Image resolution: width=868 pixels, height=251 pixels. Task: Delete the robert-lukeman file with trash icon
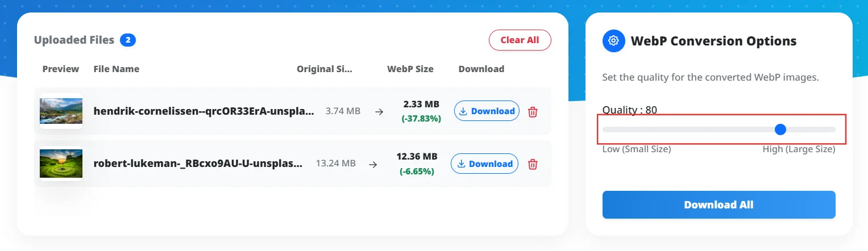tap(533, 164)
